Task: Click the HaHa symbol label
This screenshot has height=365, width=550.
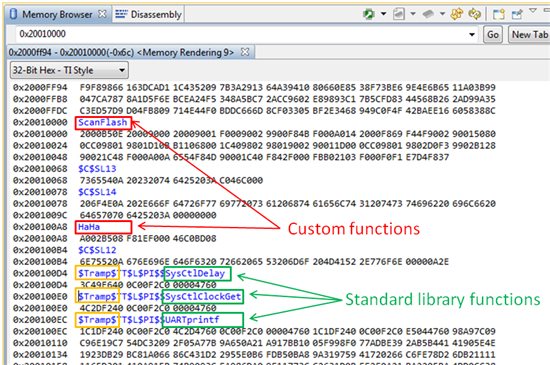Action: 89,227
